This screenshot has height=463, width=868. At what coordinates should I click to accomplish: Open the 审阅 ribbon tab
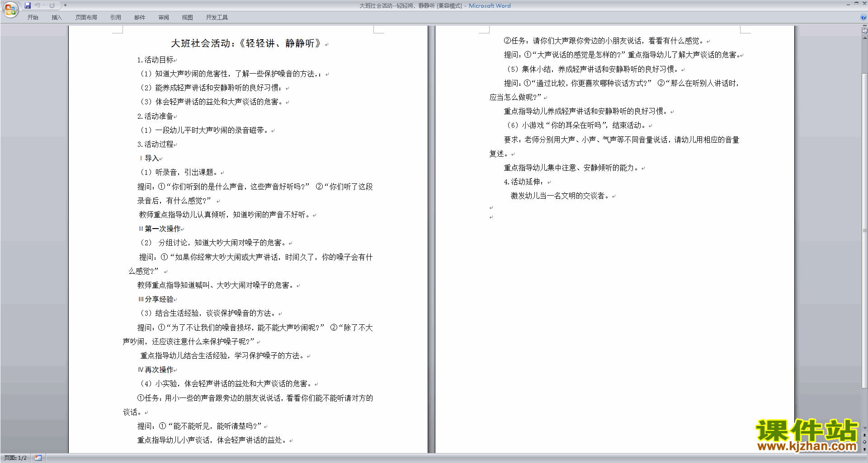coord(164,18)
